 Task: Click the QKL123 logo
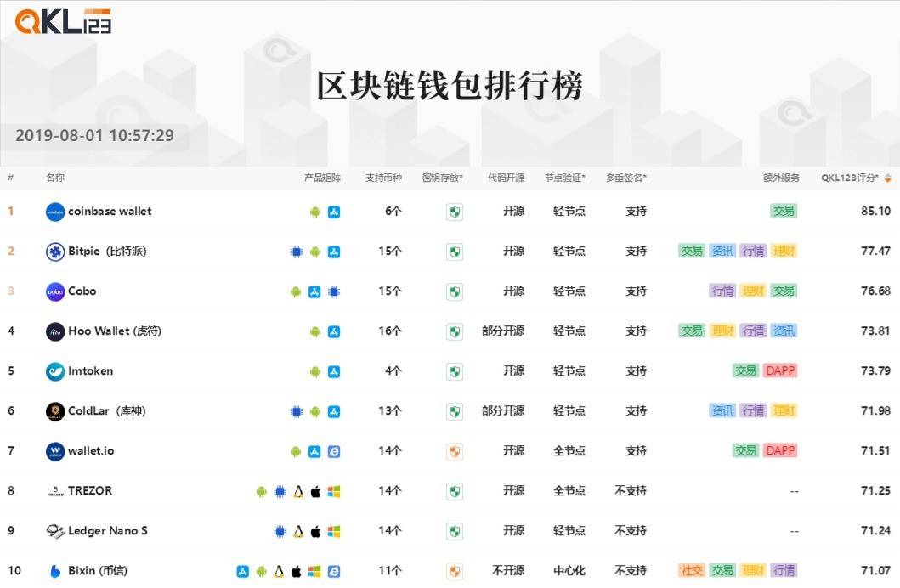click(63, 22)
